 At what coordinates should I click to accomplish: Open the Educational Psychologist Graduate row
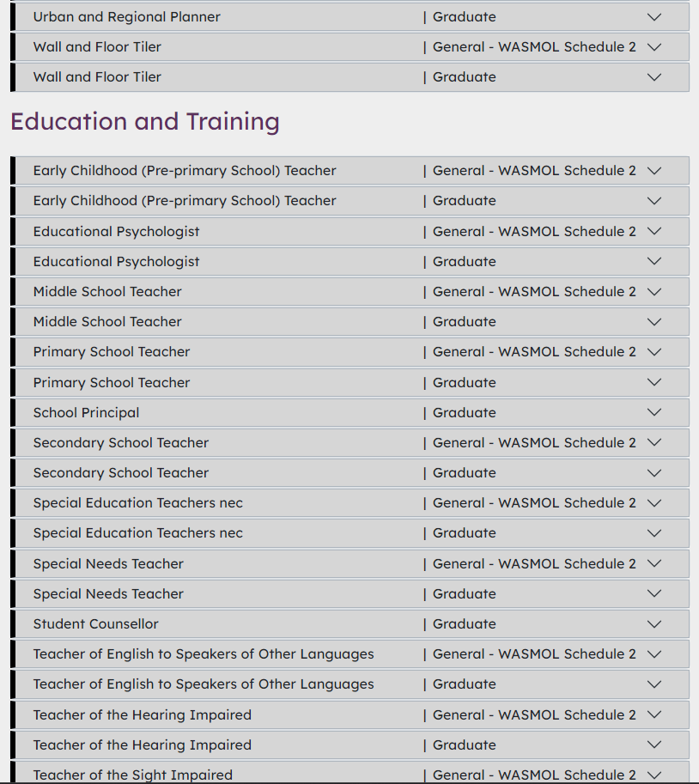coord(654,262)
